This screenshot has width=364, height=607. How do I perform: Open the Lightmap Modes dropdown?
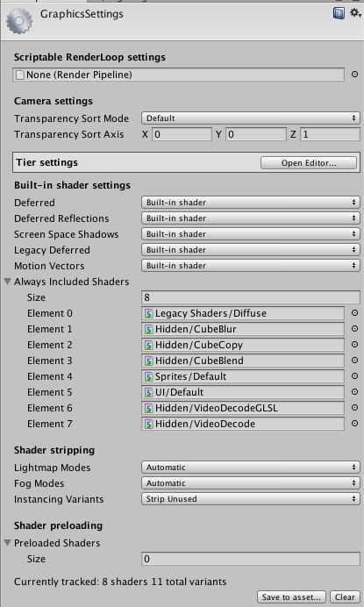point(251,468)
